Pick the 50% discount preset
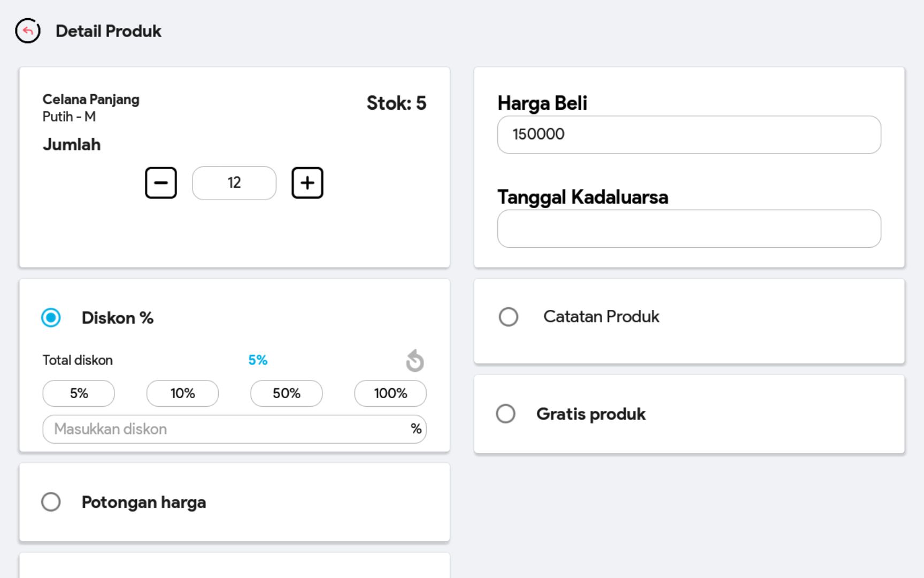This screenshot has height=578, width=924. 287,393
